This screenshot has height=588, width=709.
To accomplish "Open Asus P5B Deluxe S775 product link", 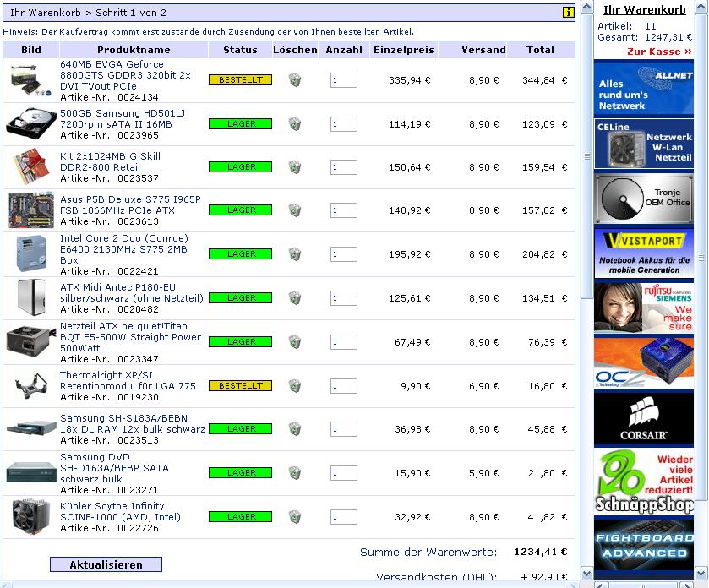I will coord(131,204).
